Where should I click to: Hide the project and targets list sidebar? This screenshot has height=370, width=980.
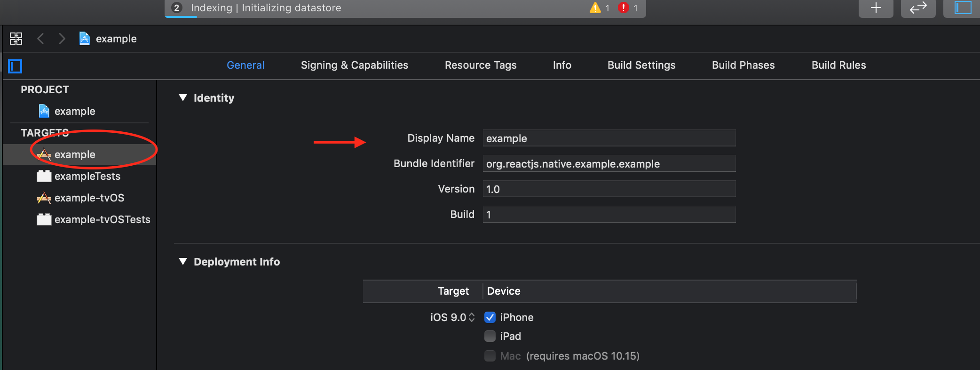click(x=16, y=66)
